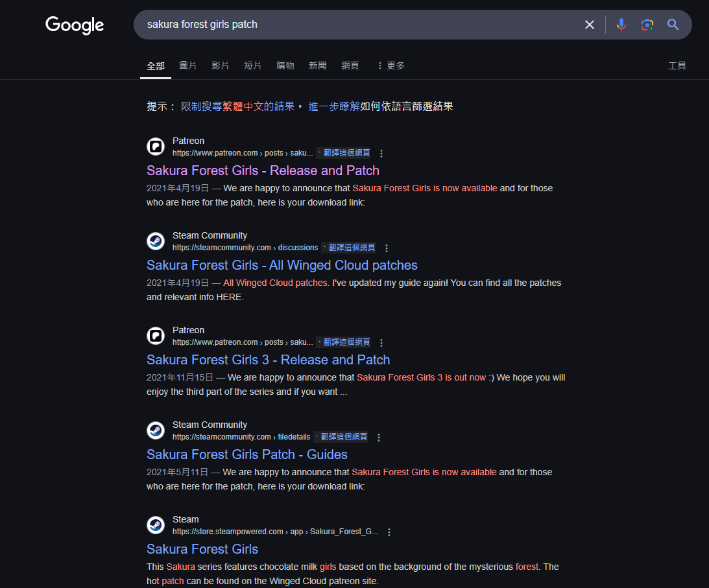Viewport: 709px width, 588px height.
Task: Click Steam store favicon of last result
Action: coord(156,525)
